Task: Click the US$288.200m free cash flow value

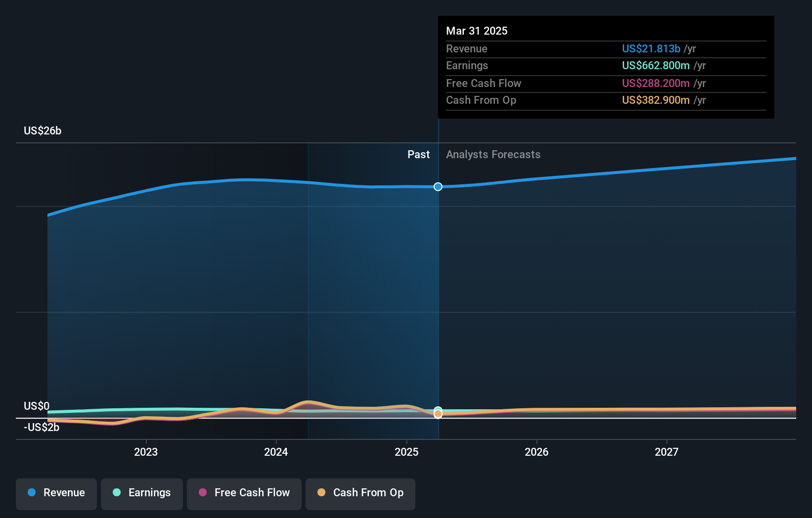Action: (656, 83)
